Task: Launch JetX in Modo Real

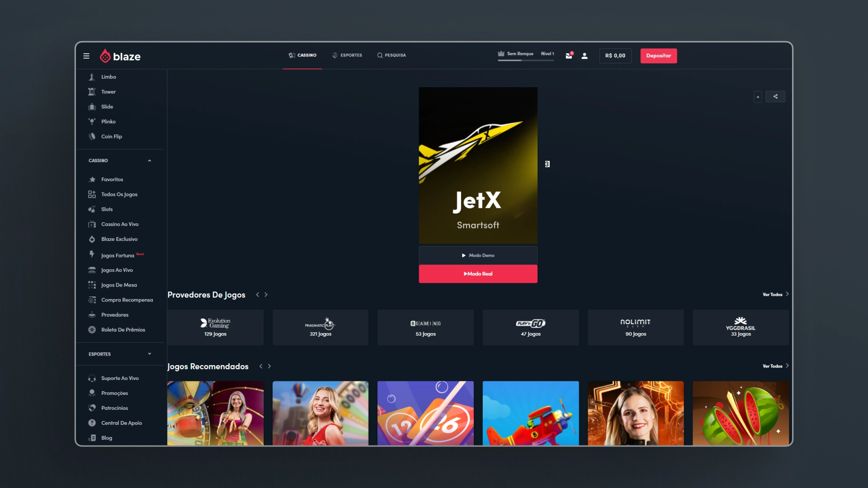Action: (x=478, y=274)
